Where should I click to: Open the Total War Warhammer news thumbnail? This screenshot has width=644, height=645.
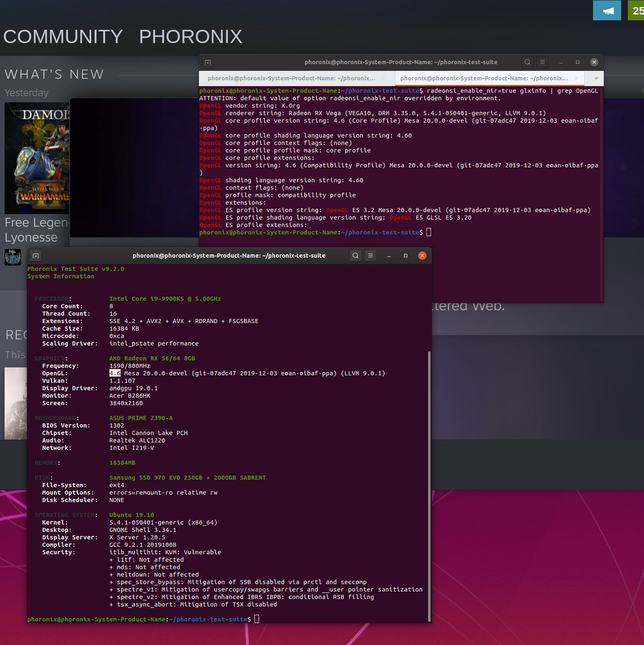coord(37,158)
